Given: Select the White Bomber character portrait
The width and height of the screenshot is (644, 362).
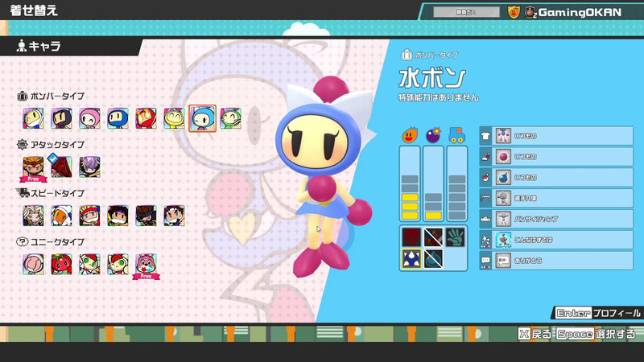Looking at the screenshot, I should 33,118.
